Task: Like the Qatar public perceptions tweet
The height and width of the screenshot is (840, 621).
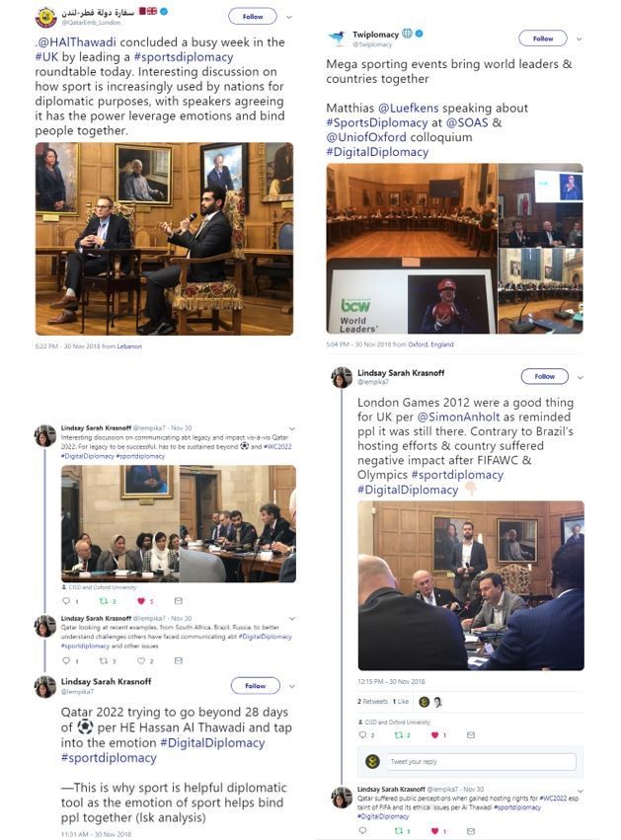Action: coord(435,831)
